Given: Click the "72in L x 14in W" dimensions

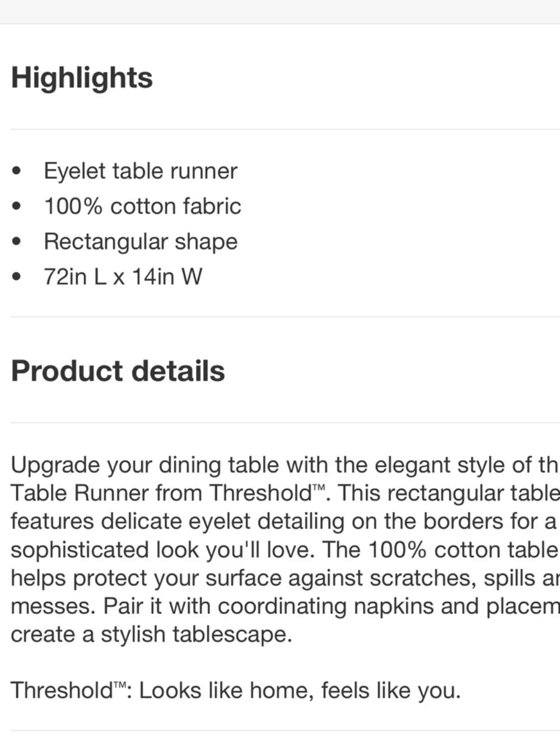Looking at the screenshot, I should click(x=123, y=277).
